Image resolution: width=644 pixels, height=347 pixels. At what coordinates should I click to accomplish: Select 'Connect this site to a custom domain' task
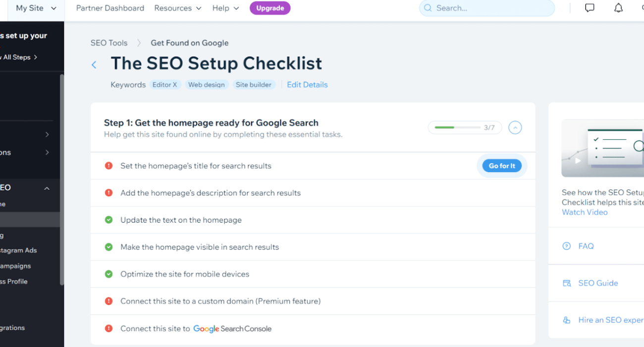[x=313, y=301]
